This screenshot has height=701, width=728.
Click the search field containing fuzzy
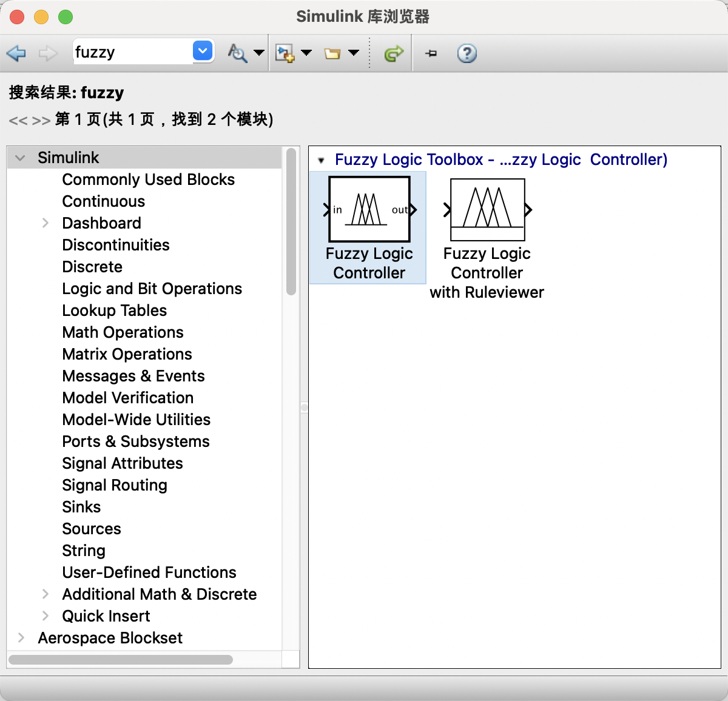pos(132,52)
